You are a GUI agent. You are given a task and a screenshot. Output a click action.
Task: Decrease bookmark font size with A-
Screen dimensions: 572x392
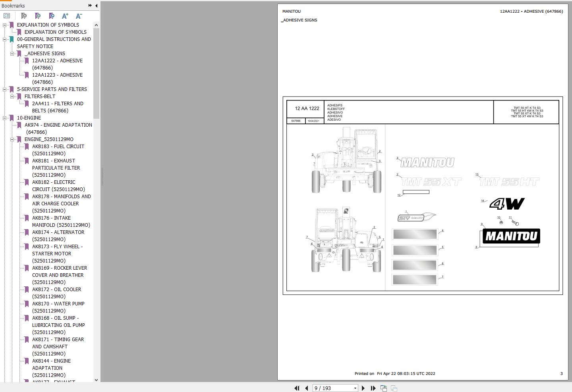pos(79,16)
